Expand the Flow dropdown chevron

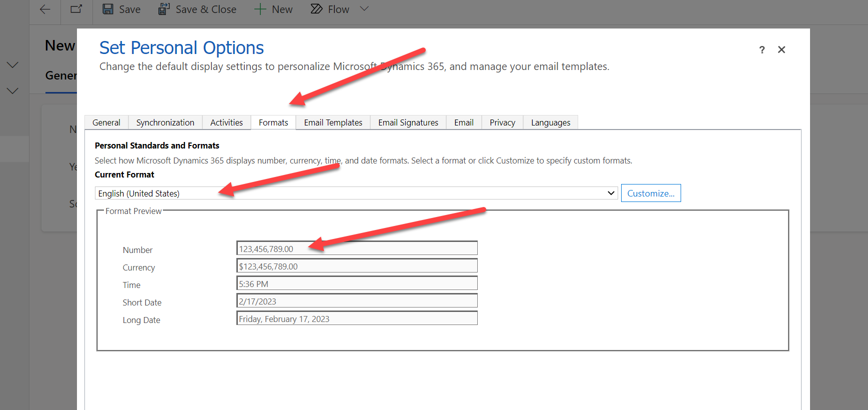coord(364,9)
